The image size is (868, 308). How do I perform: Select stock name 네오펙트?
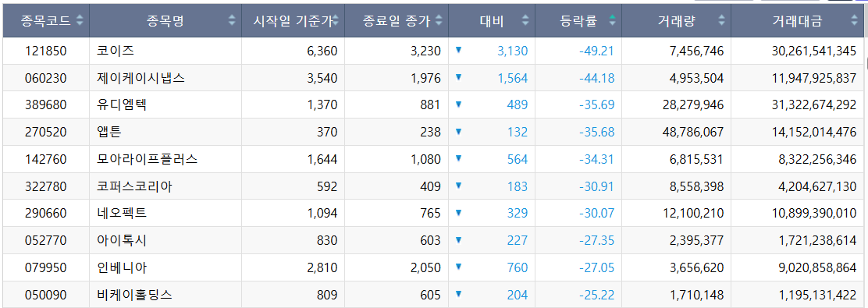click(122, 214)
